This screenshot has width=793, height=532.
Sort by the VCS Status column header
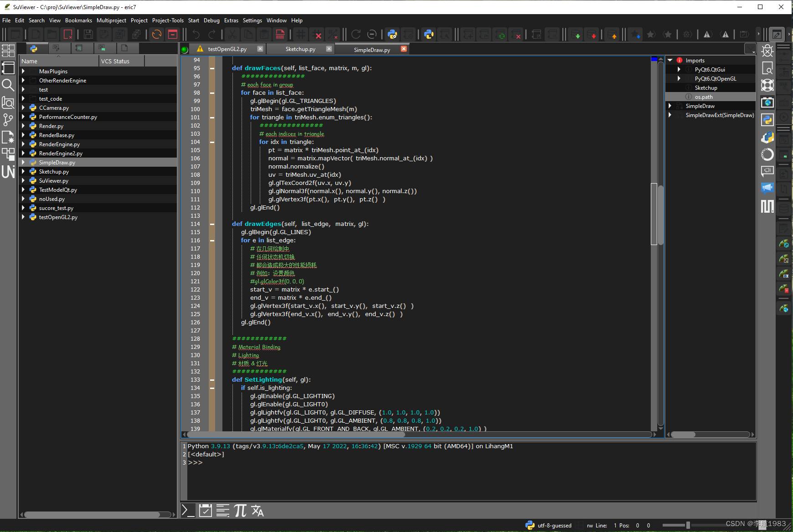click(121, 61)
